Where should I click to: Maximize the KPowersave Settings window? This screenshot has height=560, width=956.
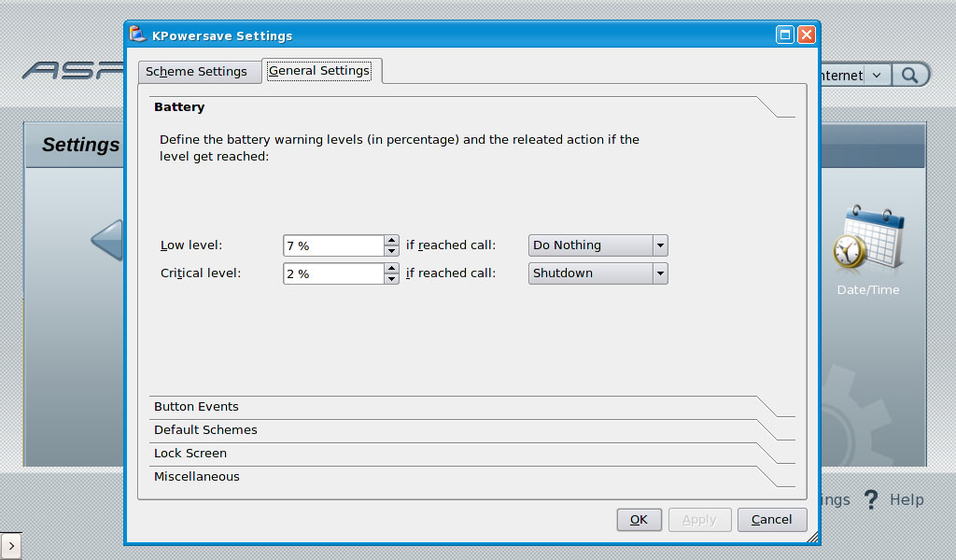pos(784,35)
